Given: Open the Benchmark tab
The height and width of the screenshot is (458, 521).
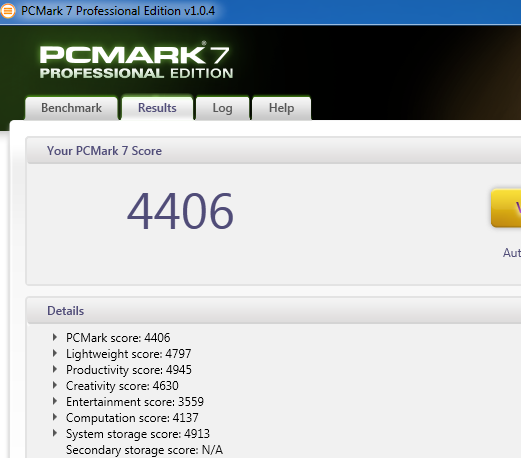Looking at the screenshot, I should [x=71, y=108].
